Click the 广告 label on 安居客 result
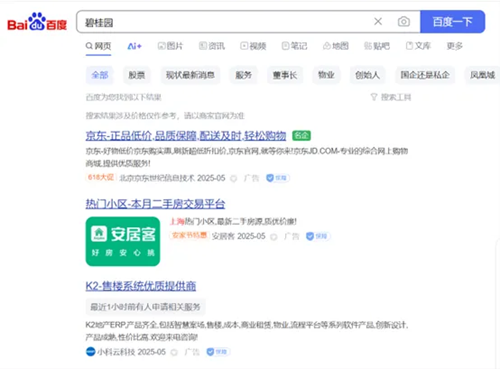Image resolution: width=500 pixels, height=369 pixels. point(292,236)
